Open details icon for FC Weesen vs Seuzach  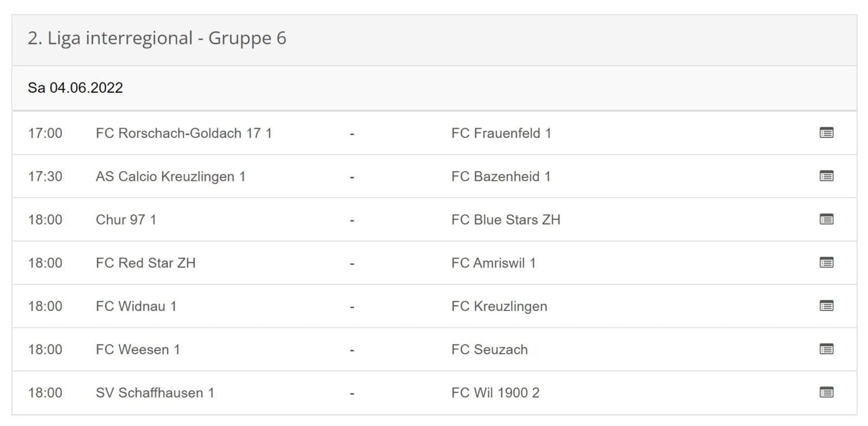tap(826, 349)
